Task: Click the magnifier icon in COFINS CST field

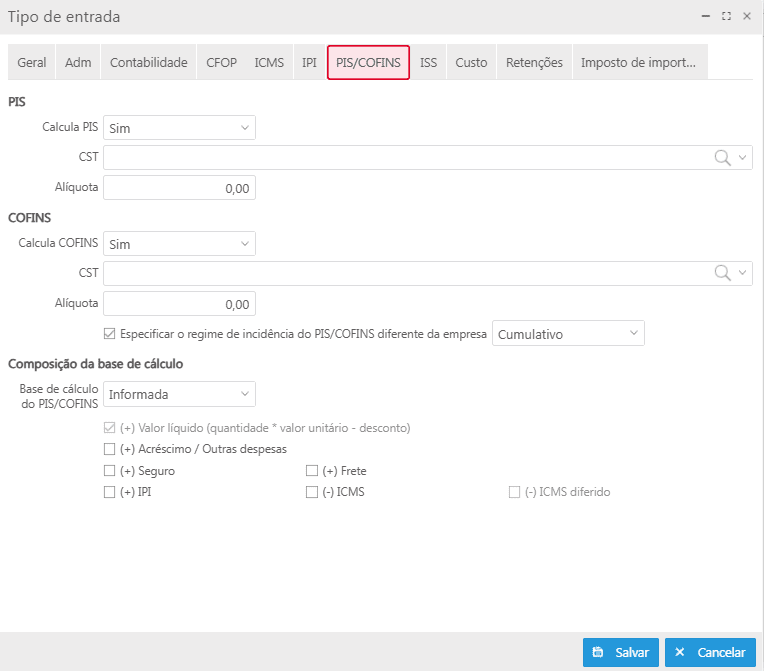Action: pyautogui.click(x=722, y=274)
